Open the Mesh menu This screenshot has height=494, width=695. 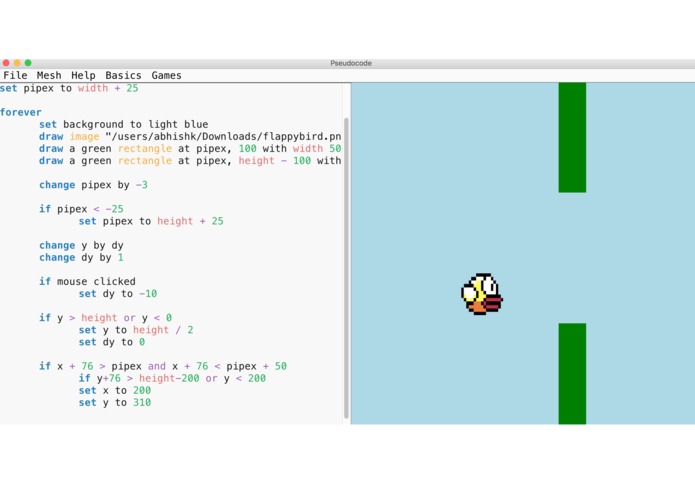(49, 75)
